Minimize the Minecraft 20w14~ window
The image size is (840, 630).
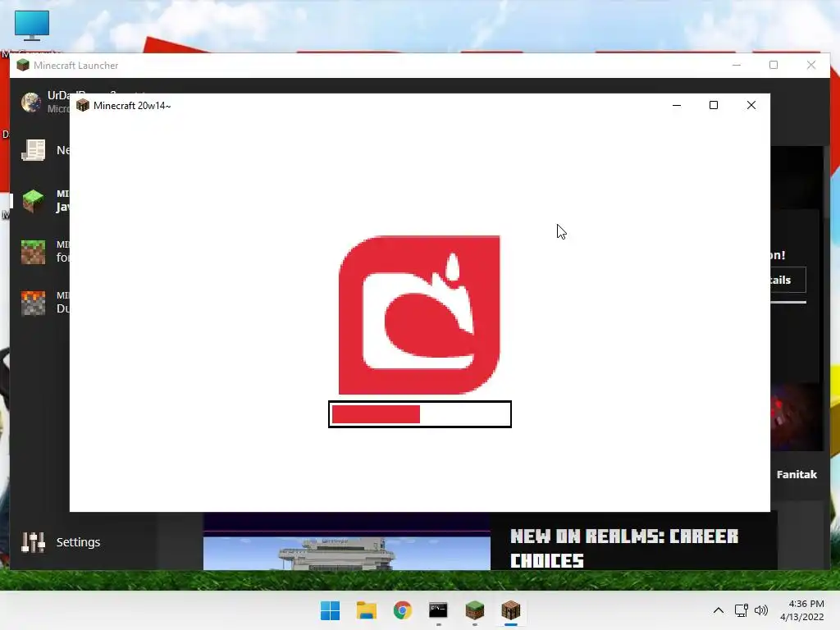click(x=677, y=106)
